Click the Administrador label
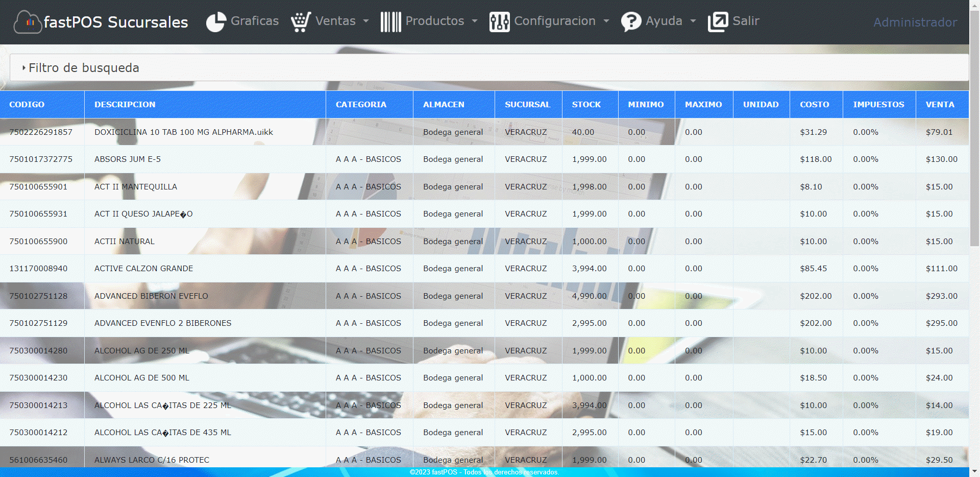980x477 pixels. [915, 22]
